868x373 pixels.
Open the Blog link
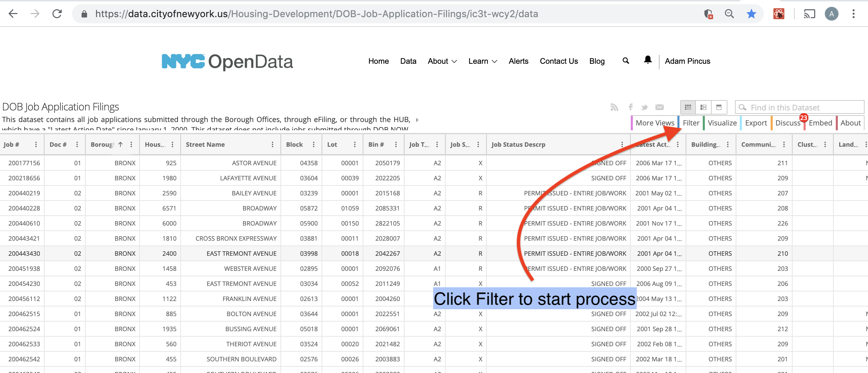point(597,61)
